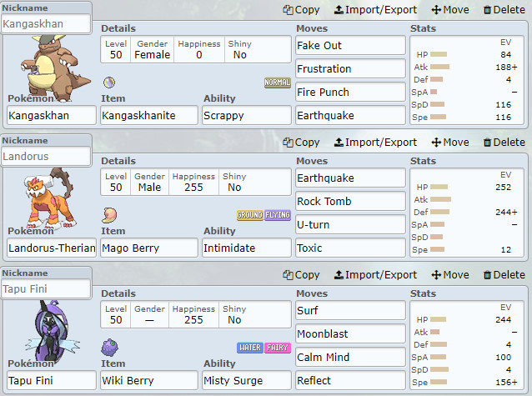Open Kangaskhan's stats panel with 188+ Atk
Viewport: 532px width, 396px height.
pyautogui.click(x=467, y=80)
